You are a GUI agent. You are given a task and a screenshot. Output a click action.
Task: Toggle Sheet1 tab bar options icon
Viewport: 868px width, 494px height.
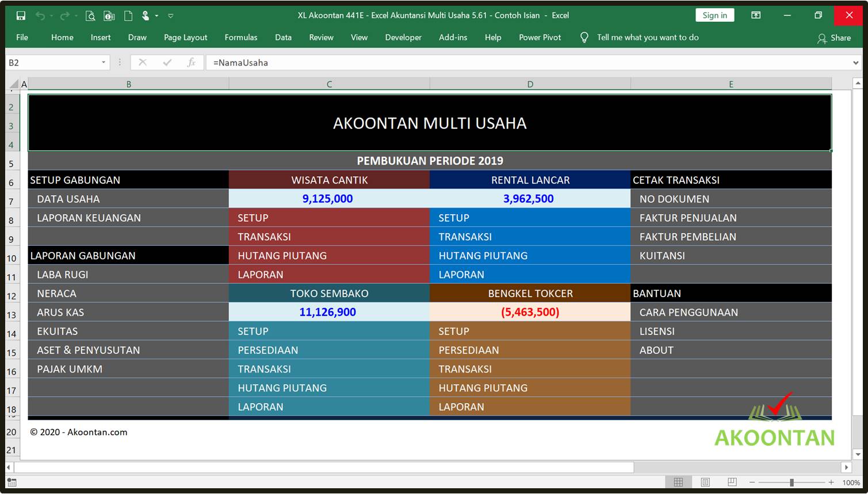12,482
